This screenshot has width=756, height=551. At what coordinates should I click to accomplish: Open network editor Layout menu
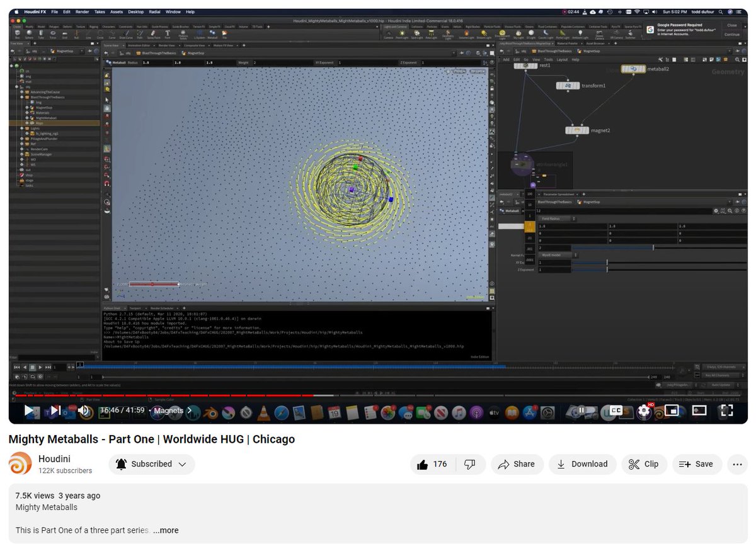(561, 59)
